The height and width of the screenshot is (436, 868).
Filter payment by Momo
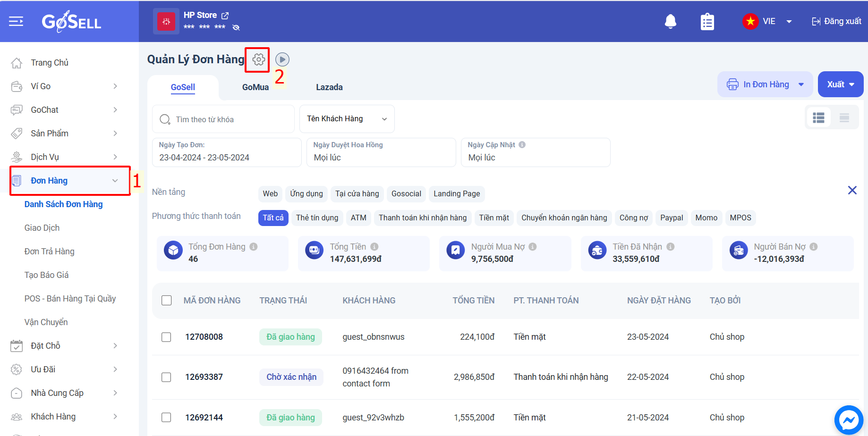[x=706, y=218]
